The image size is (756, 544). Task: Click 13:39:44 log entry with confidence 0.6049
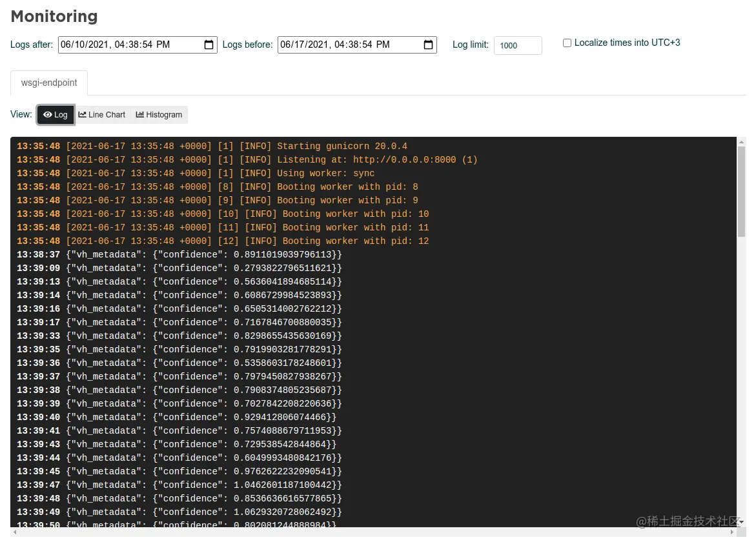(x=179, y=458)
